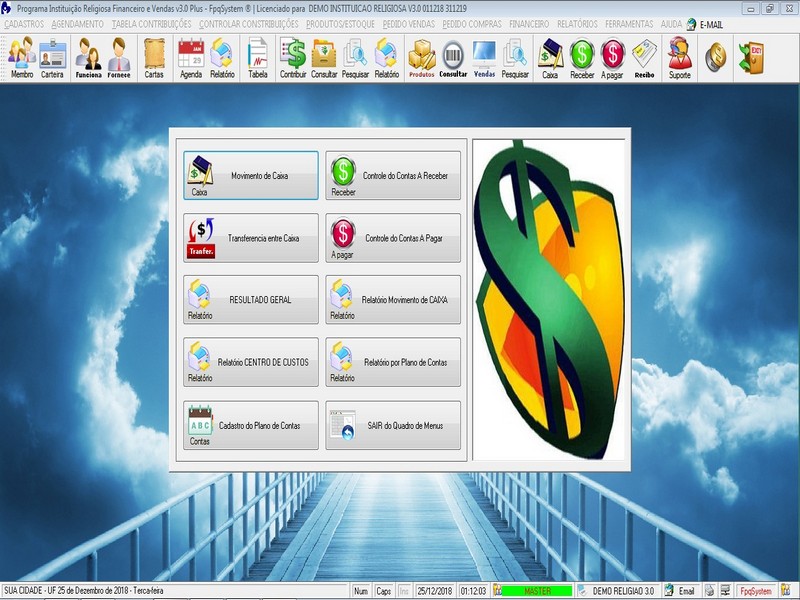Open the Tabela icon

pyautogui.click(x=258, y=58)
